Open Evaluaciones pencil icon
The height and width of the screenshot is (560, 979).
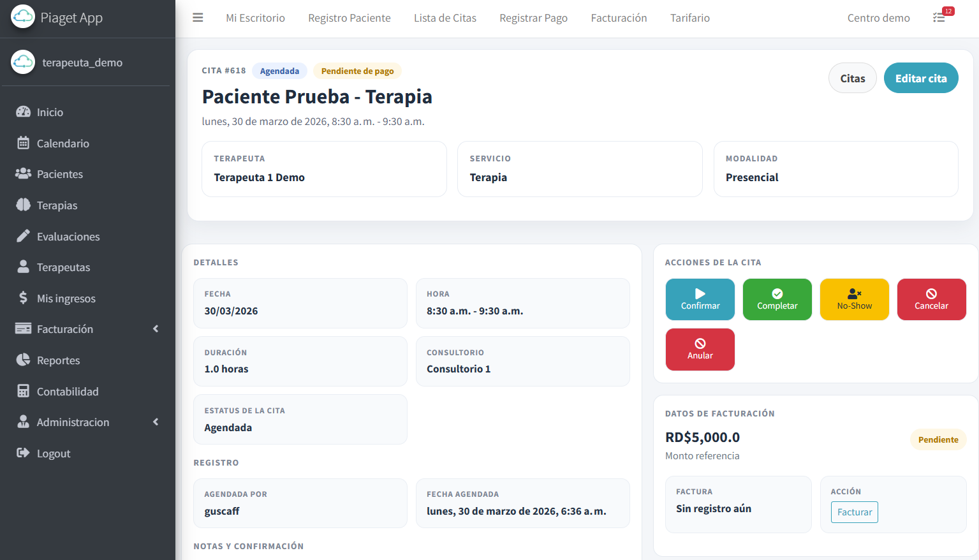tap(23, 236)
